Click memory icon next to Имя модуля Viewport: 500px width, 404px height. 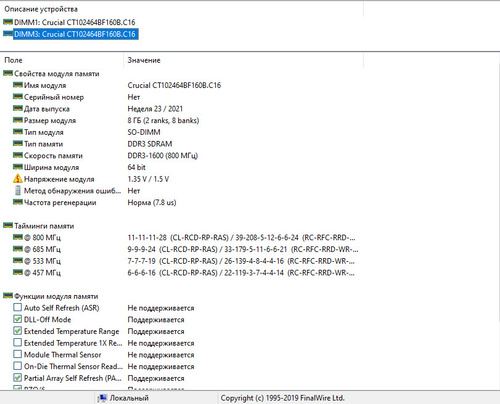pos(18,85)
